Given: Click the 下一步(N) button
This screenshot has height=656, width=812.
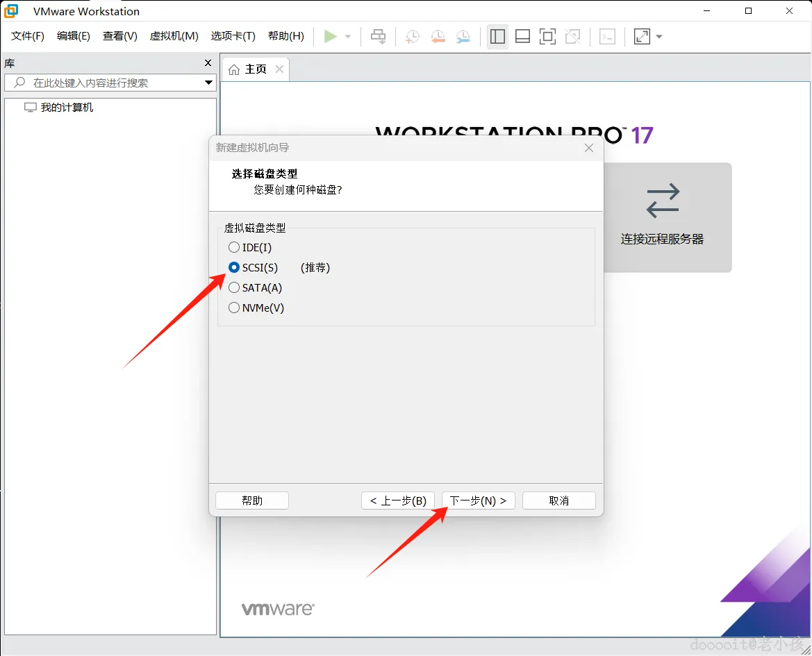Looking at the screenshot, I should (x=478, y=501).
